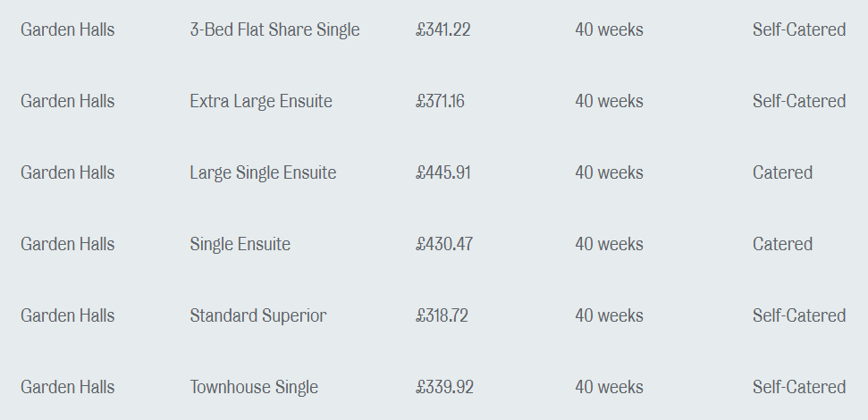Select the Single Ensuite room type
868x420 pixels.
click(x=240, y=244)
